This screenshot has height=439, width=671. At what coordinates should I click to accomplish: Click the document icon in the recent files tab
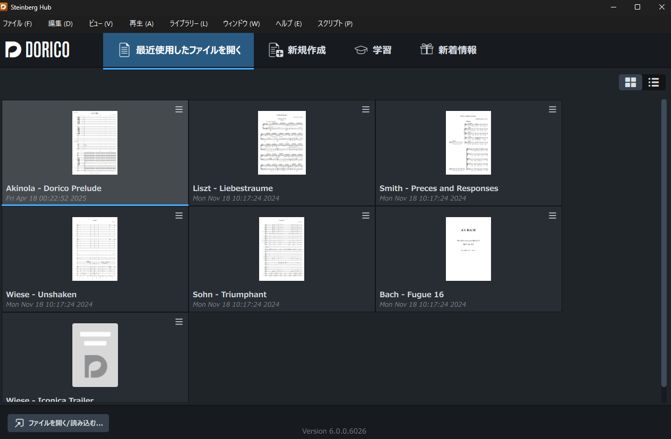coord(124,50)
